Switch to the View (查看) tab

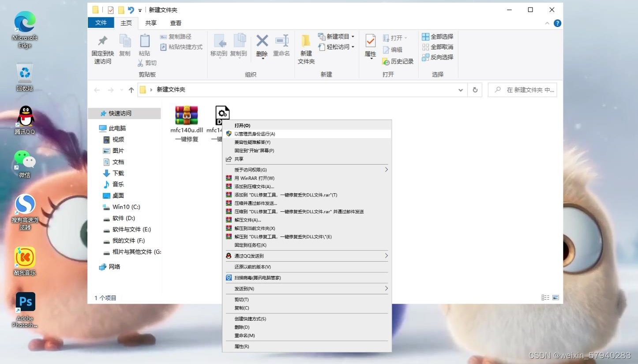176,23
